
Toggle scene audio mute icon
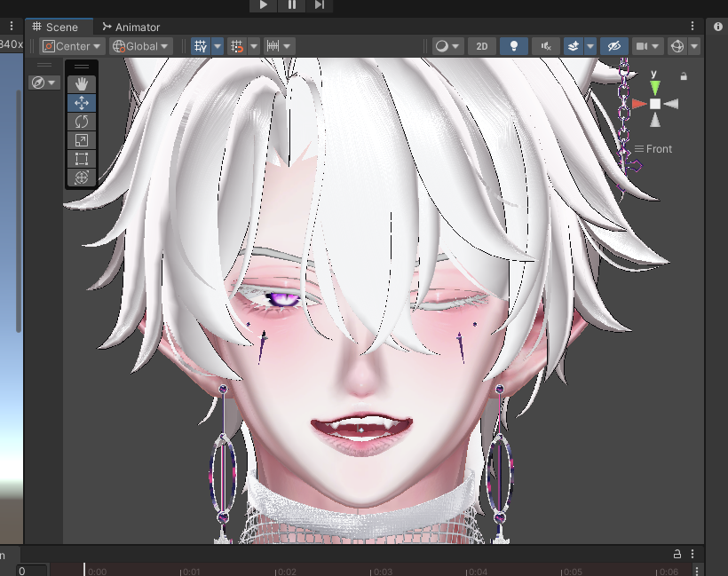tap(546, 46)
